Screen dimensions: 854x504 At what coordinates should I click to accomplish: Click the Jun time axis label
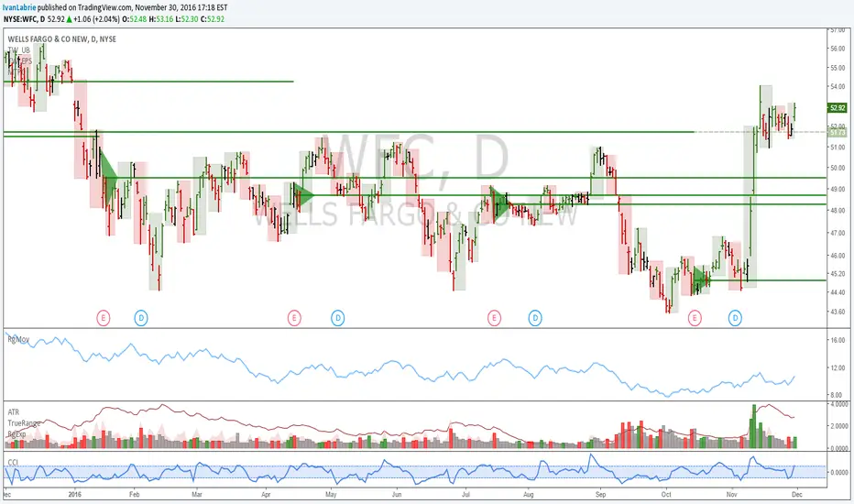pos(397,495)
